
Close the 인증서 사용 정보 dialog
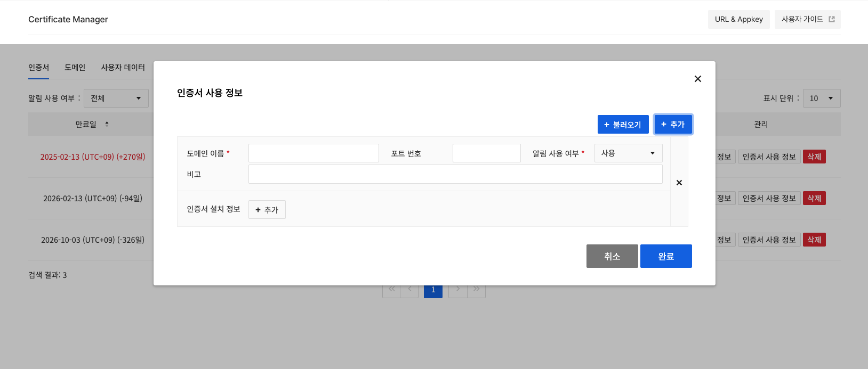[697, 79]
